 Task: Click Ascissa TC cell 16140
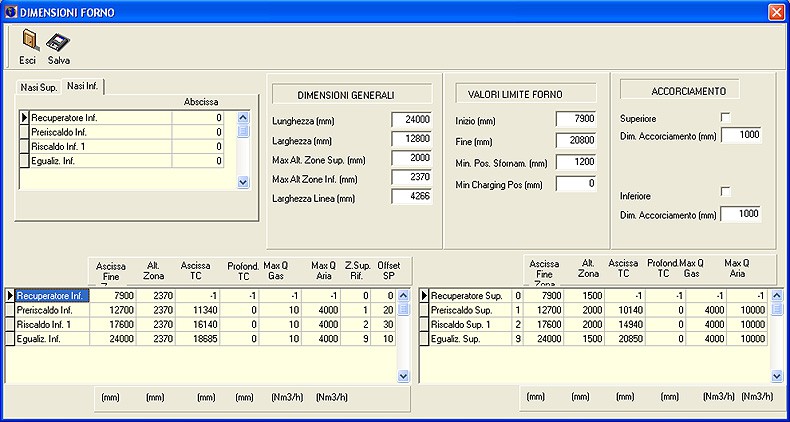pos(198,324)
